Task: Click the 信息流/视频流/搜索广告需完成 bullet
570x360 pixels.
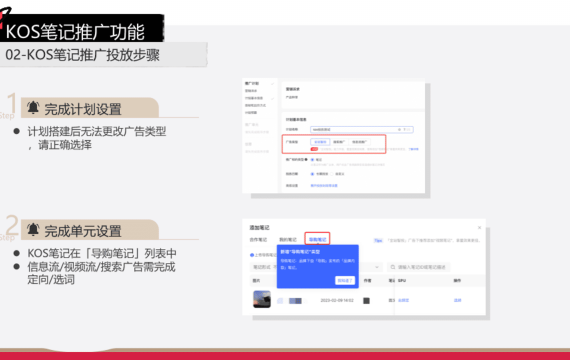Action: [101, 267]
